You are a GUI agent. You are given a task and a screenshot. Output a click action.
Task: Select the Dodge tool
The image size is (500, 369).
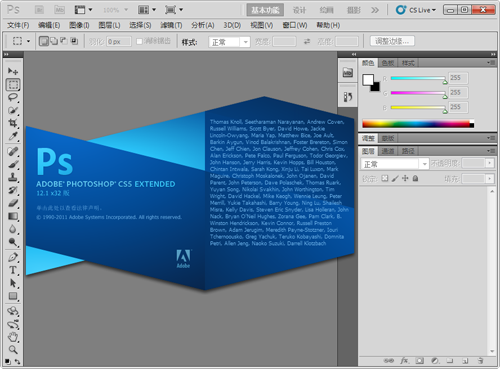(x=13, y=242)
